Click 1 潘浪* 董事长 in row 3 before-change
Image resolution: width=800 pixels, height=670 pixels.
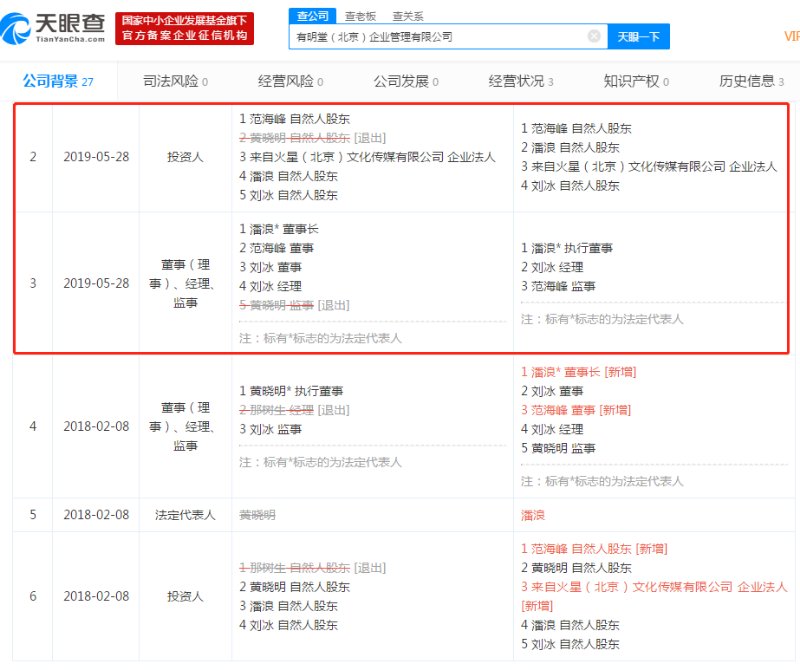point(279,229)
